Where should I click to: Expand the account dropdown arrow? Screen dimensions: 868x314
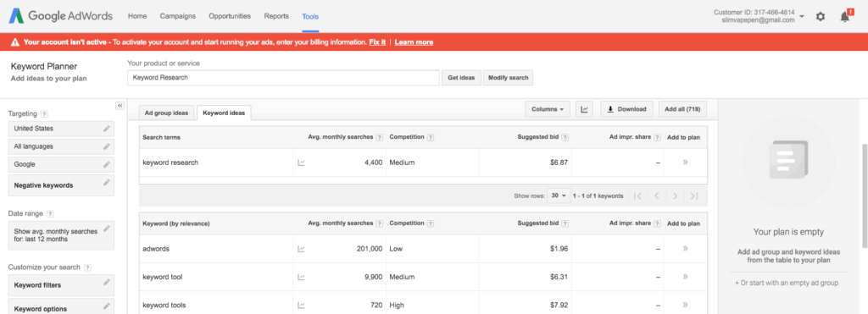802,17
